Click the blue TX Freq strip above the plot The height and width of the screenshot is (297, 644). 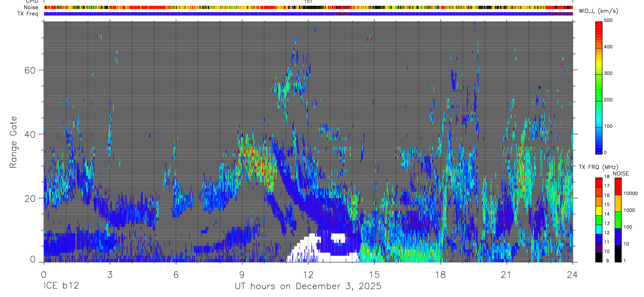(308, 14)
